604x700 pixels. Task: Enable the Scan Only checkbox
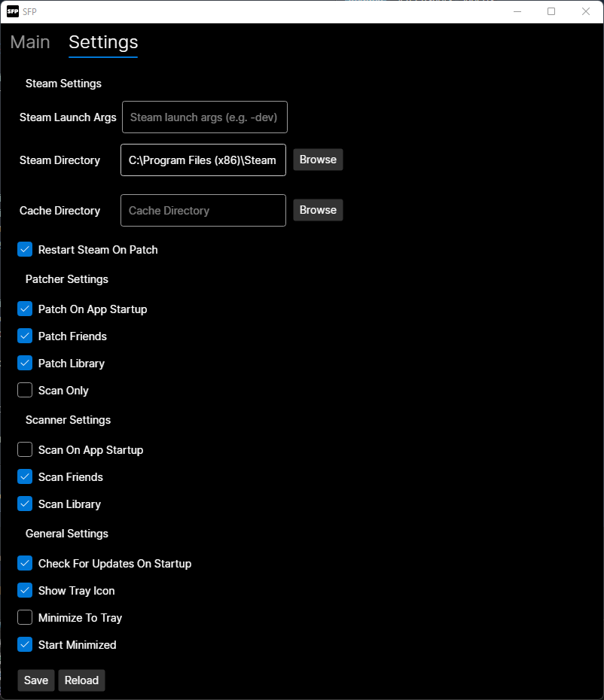(x=26, y=391)
